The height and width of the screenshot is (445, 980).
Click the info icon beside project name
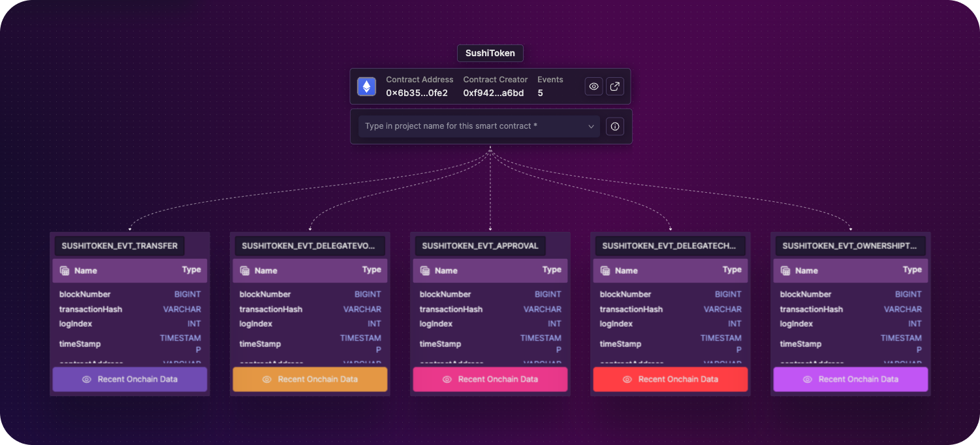click(x=614, y=126)
